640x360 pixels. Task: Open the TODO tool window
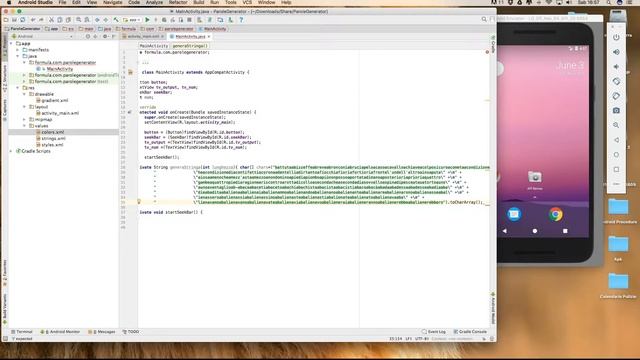click(131, 332)
